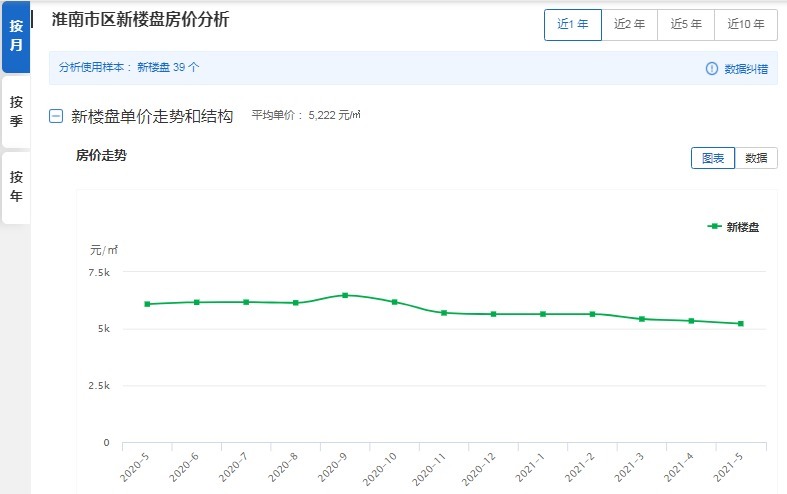Click the 2020-5 data point on the line
The width and height of the screenshot is (787, 494).
point(147,304)
